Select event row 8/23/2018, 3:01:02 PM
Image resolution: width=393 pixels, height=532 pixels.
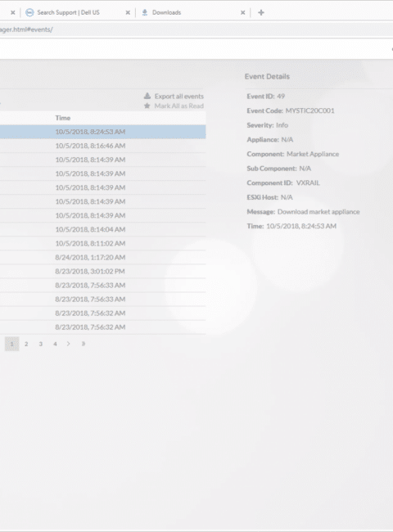(102, 271)
